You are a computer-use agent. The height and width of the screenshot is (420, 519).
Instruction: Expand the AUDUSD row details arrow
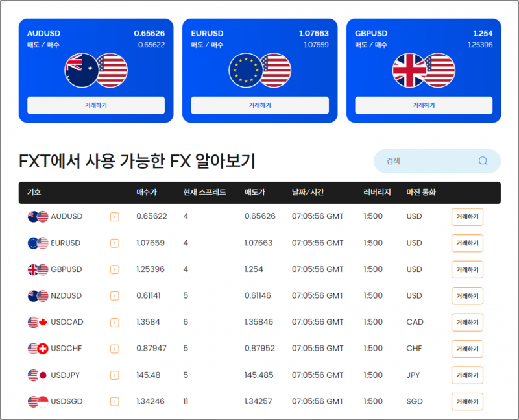(x=115, y=217)
